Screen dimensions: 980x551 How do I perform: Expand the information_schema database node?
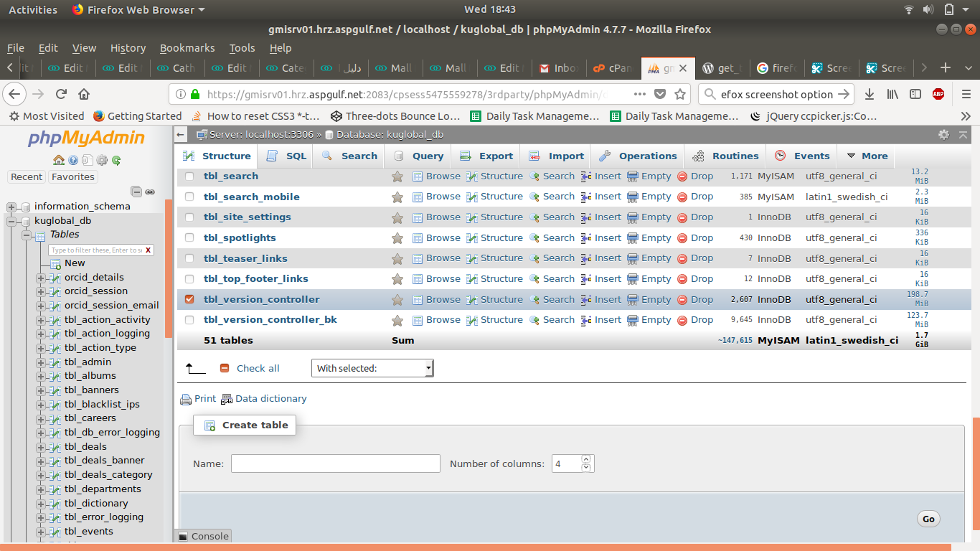coord(11,207)
